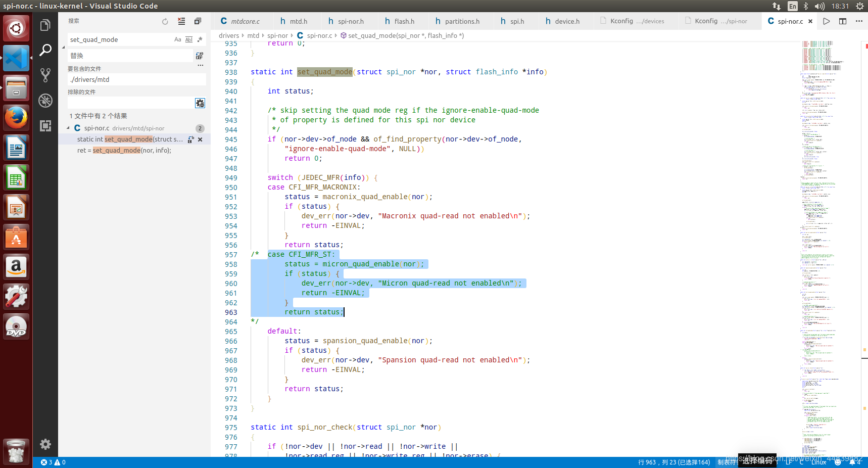
Task: Open the Explorer view in activity bar
Action: pos(45,25)
